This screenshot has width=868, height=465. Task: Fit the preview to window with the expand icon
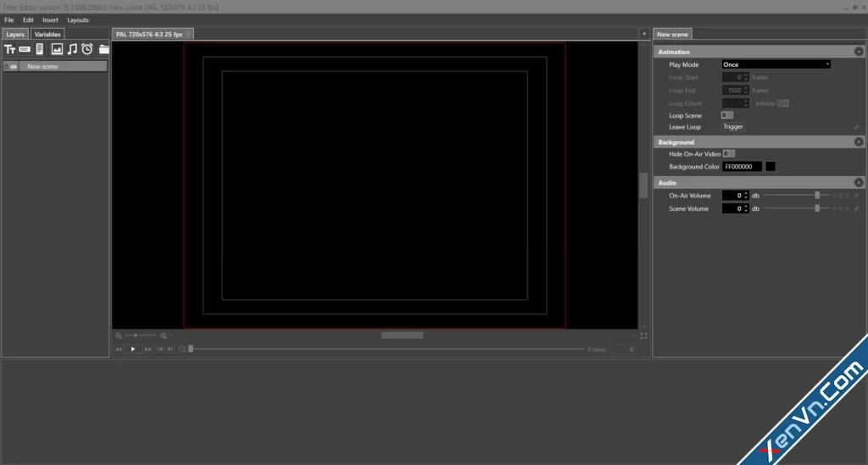(644, 335)
